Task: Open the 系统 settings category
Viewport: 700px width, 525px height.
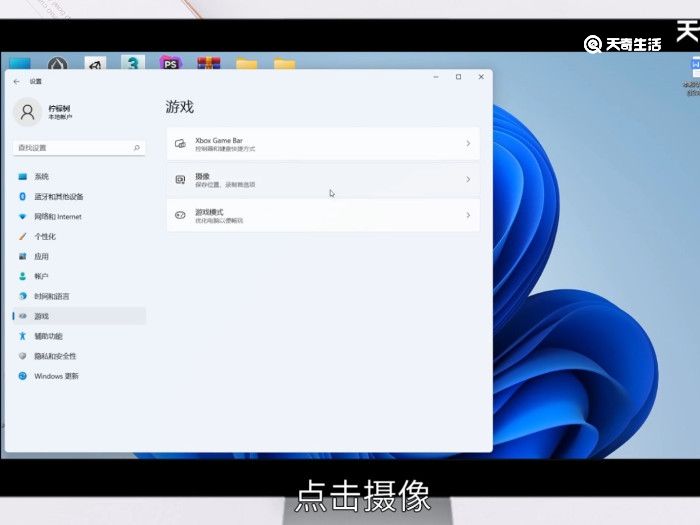Action: (x=79, y=176)
